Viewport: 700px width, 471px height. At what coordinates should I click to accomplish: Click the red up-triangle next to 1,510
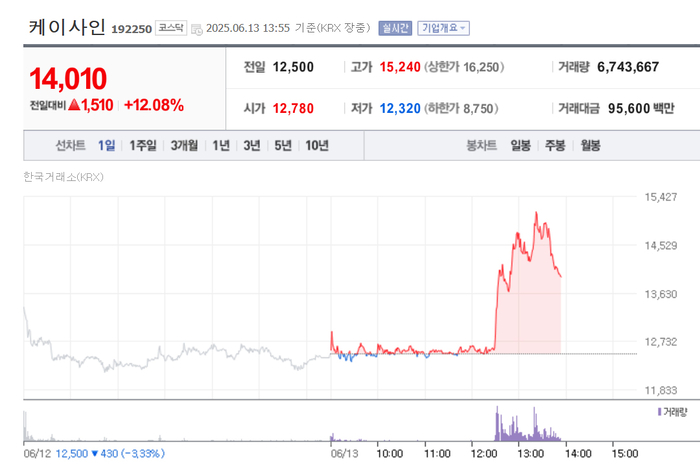[75, 105]
